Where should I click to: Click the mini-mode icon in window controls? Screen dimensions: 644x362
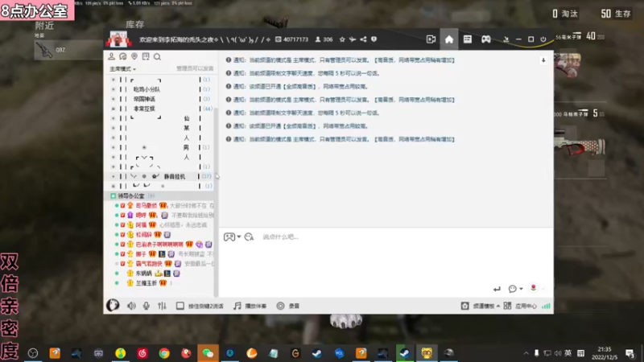(506, 39)
